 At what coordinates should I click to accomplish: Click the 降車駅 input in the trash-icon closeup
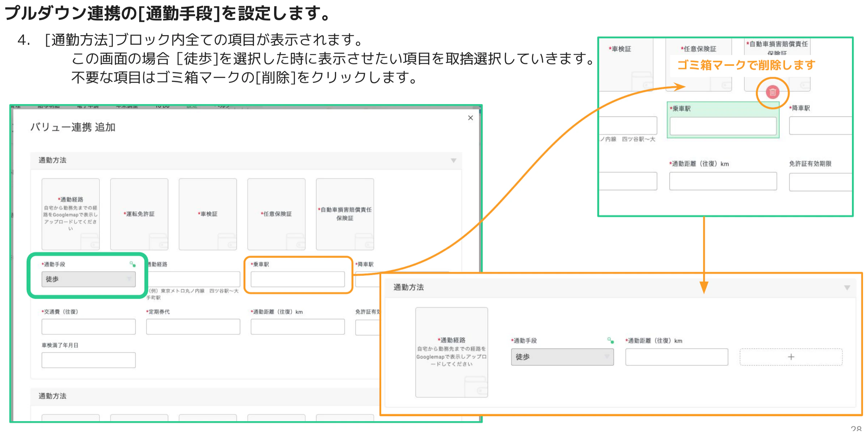click(820, 126)
